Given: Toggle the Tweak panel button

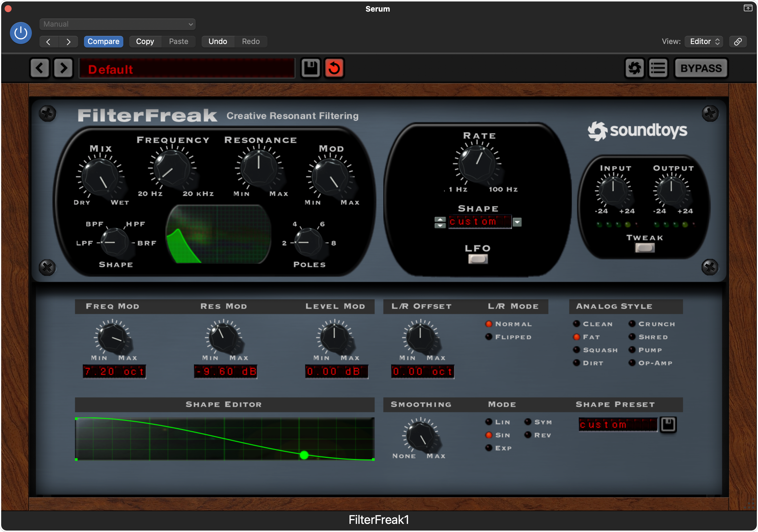Looking at the screenshot, I should pos(645,248).
